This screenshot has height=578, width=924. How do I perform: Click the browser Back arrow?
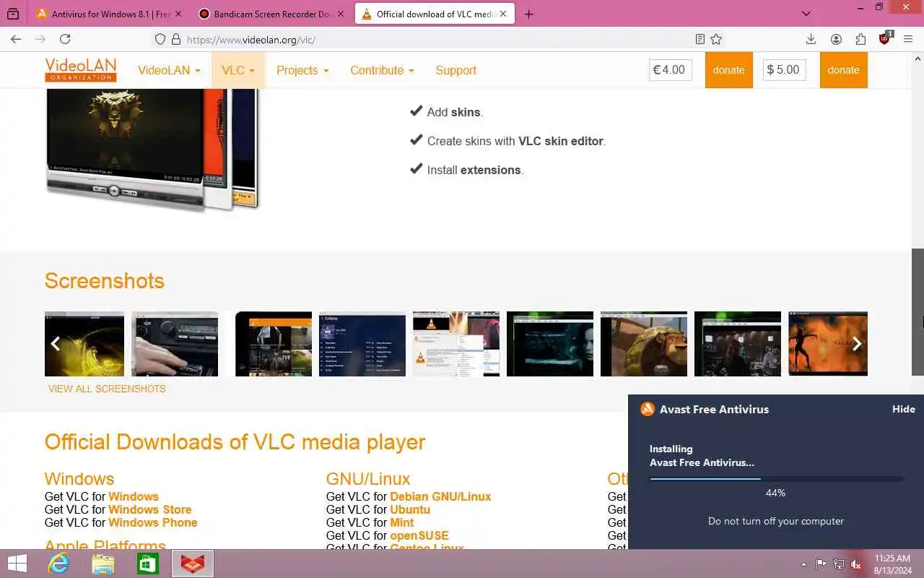coord(16,39)
